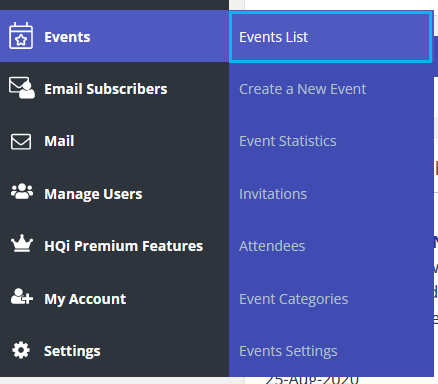Open HQi Premium Features
Viewport: 438px width, 384px height.
(114, 246)
